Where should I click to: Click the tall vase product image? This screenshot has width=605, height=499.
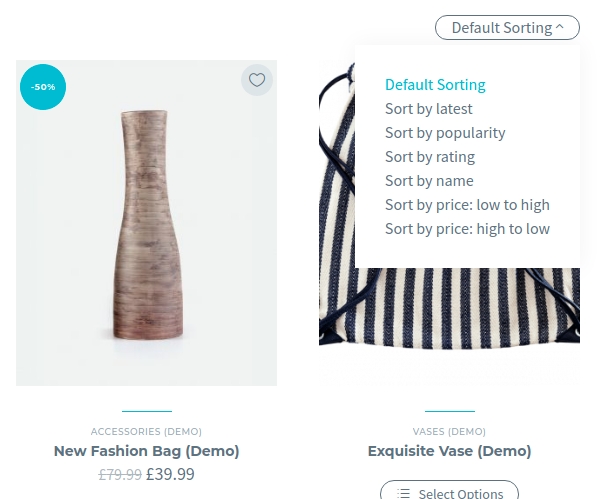click(x=146, y=225)
